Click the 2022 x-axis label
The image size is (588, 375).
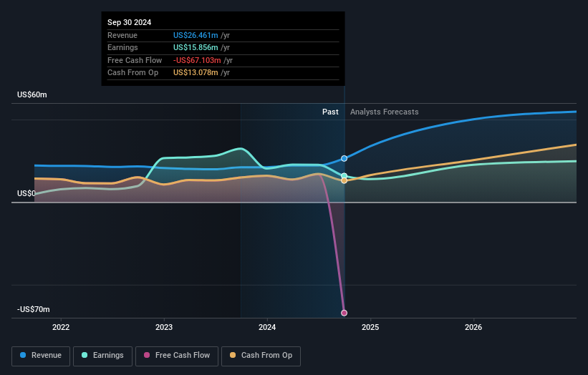[61, 327]
